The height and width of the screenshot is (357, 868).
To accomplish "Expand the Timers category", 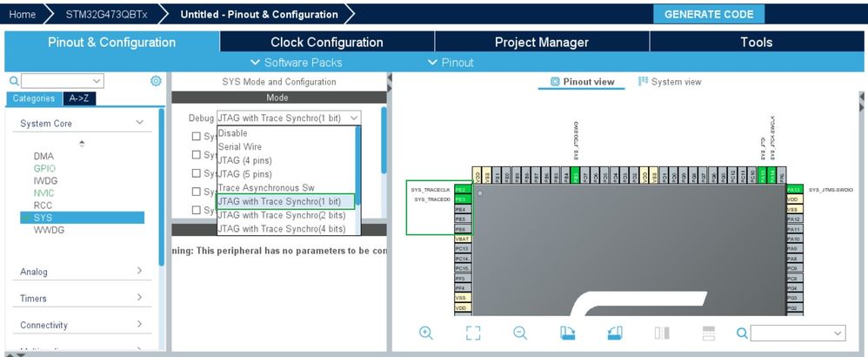I will 139,297.
